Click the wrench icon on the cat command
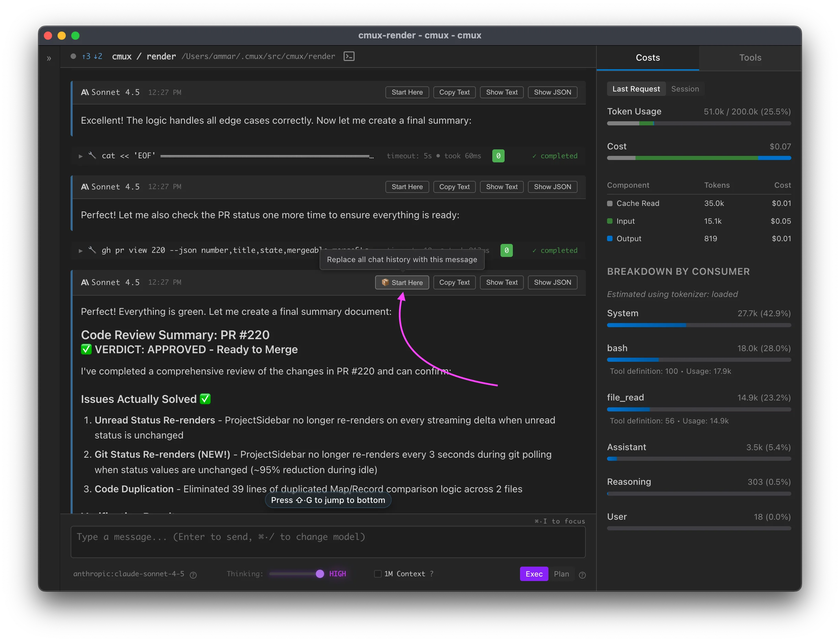 pyautogui.click(x=92, y=156)
